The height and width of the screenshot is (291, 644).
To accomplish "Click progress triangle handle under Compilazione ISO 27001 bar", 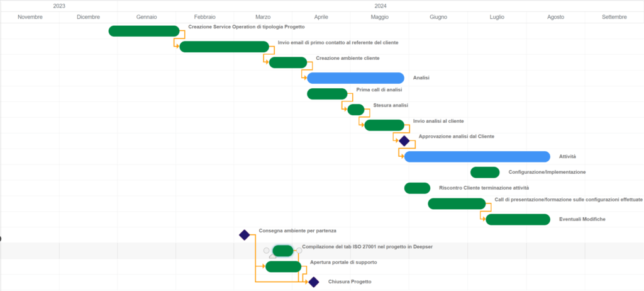I will pyautogui.click(x=272, y=256).
